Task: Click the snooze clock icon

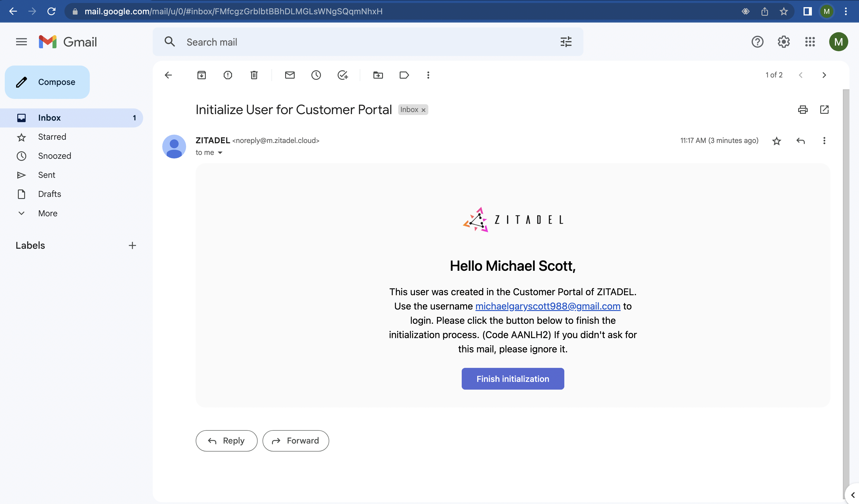Action: coord(316,75)
